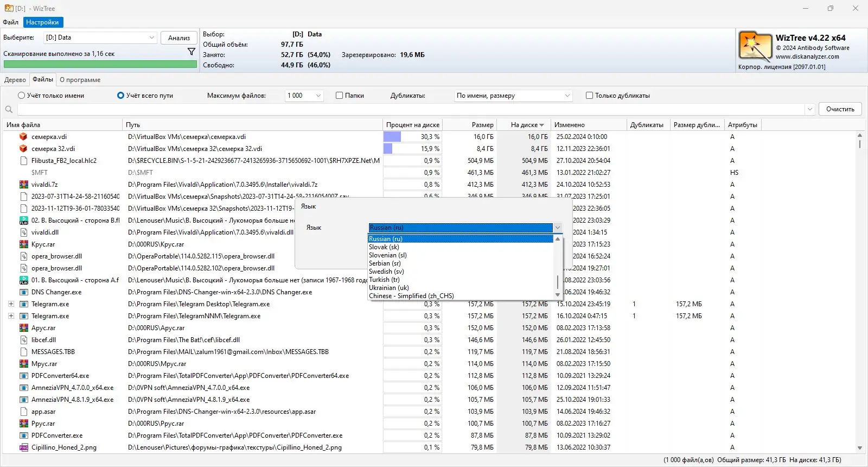868x467 pixels.
Task: Click the Высоцкий сторона A FLAC icon
Action: (23, 280)
